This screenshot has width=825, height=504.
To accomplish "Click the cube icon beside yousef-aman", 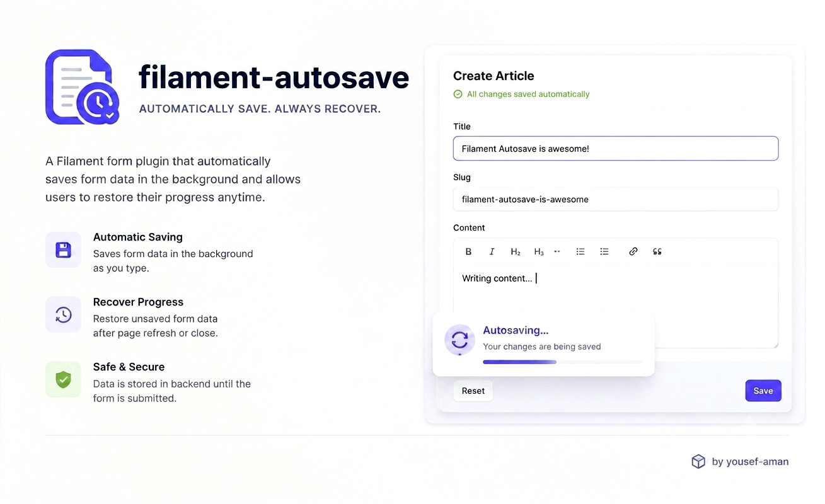I will pyautogui.click(x=698, y=462).
